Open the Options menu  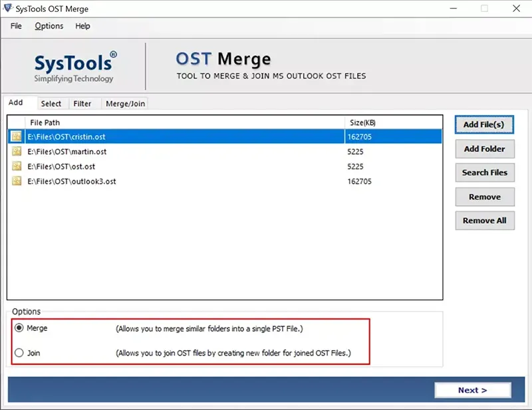tap(49, 26)
